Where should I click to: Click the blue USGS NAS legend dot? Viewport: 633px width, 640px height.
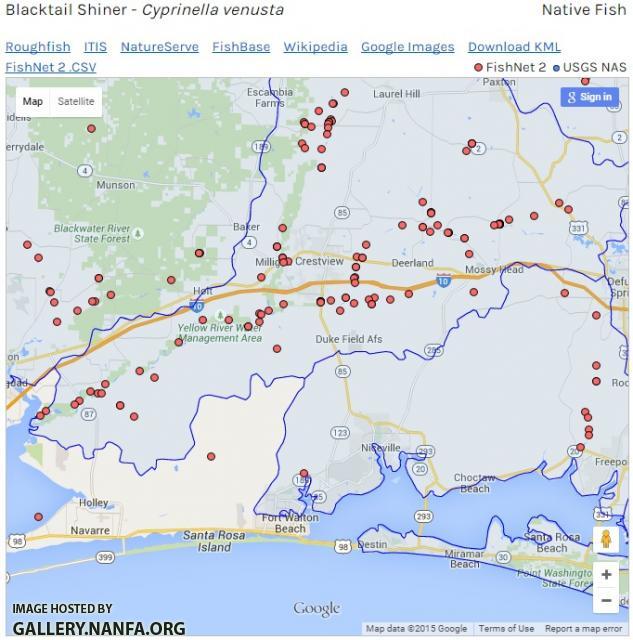click(556, 68)
